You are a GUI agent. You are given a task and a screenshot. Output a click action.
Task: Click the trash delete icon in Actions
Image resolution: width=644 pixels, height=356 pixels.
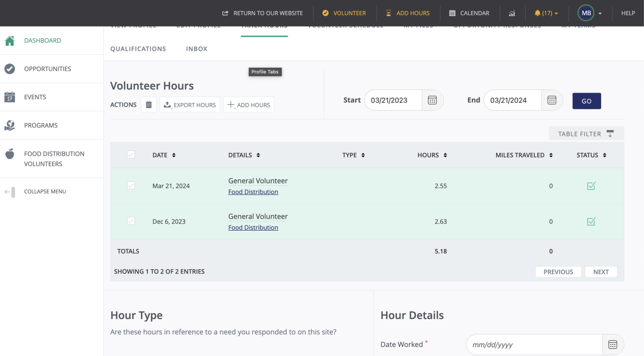coord(148,105)
